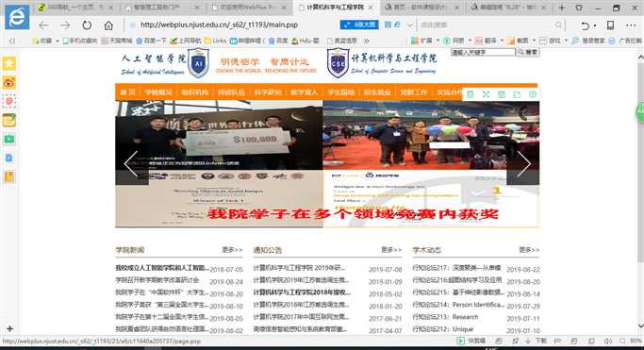The width and height of the screenshot is (644, 350).
Task: Click the first green floating toolbar icon
Action: tap(471, 94)
